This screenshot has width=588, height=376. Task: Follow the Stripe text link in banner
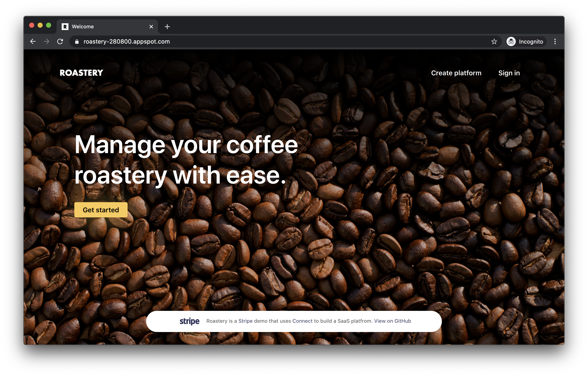click(245, 321)
